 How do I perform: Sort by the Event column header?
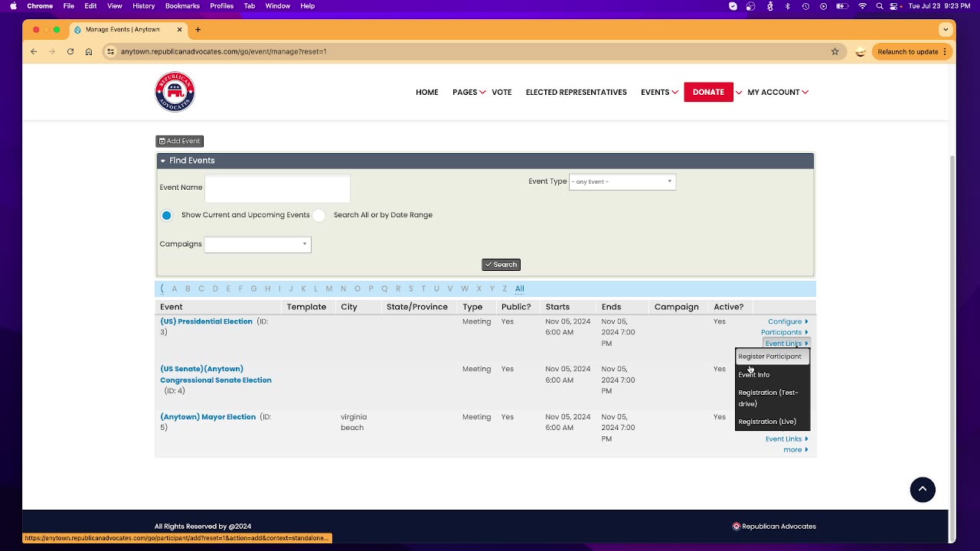pos(171,307)
